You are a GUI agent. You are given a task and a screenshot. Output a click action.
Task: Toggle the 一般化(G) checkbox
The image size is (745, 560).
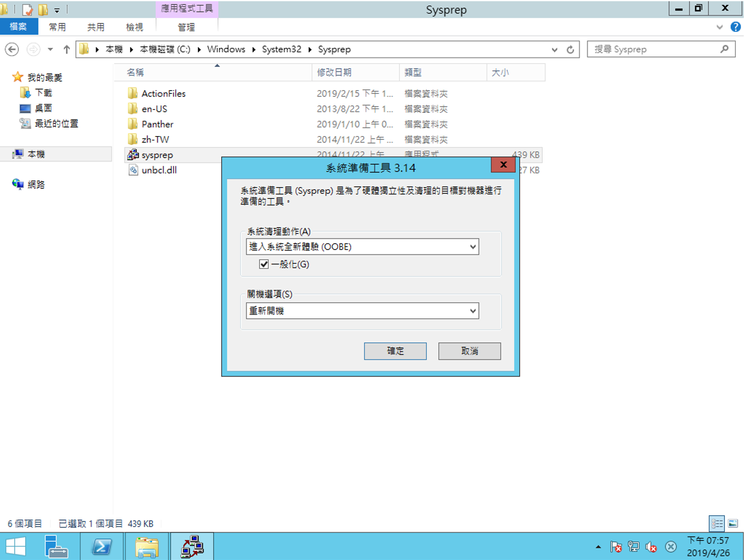tap(264, 264)
